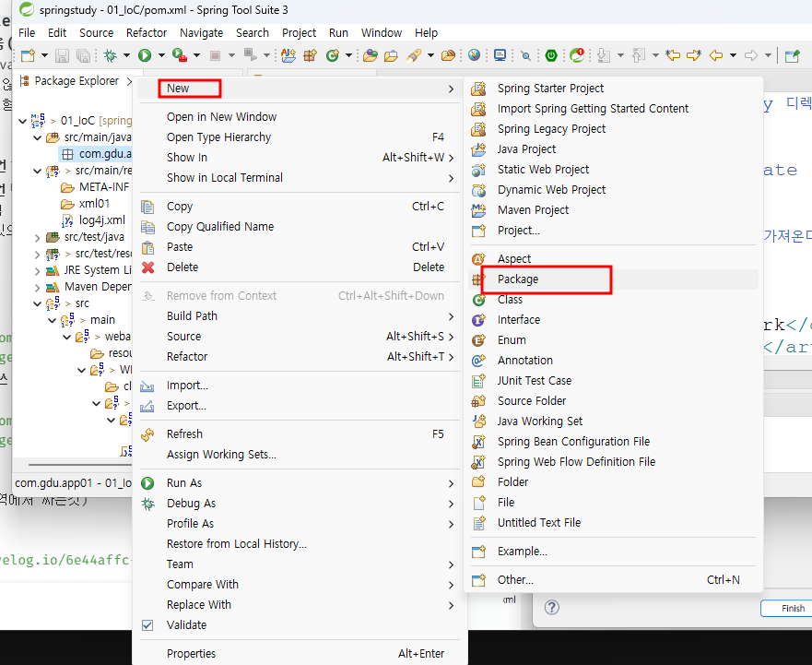Open the New wizard dropdown arrow
This screenshot has height=665, width=812.
coord(44,55)
